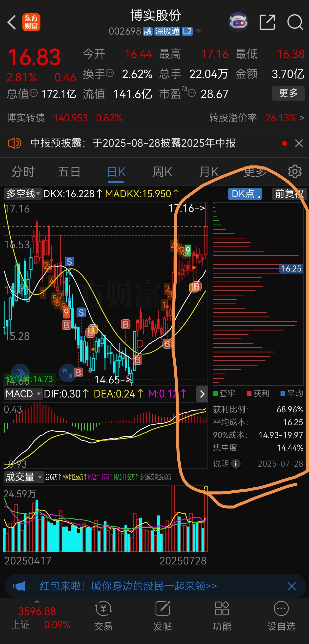Tap the 16.25 average cost marker
This screenshot has height=644, width=309.
click(291, 269)
